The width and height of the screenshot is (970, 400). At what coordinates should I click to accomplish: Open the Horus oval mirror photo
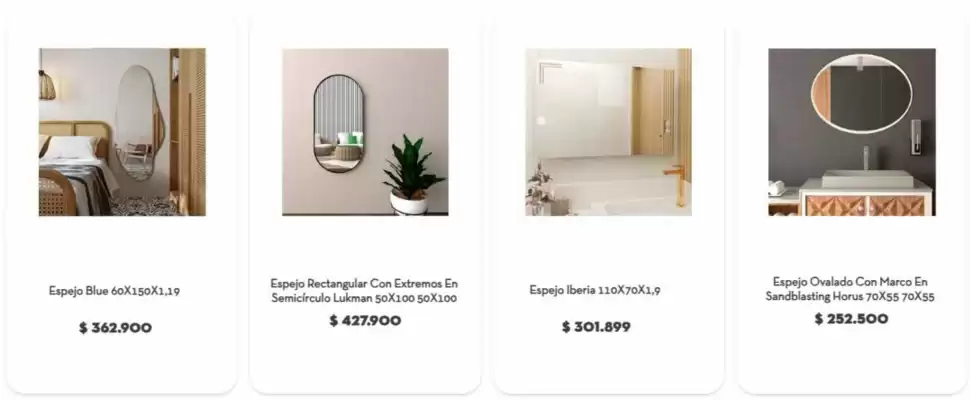[x=852, y=132]
